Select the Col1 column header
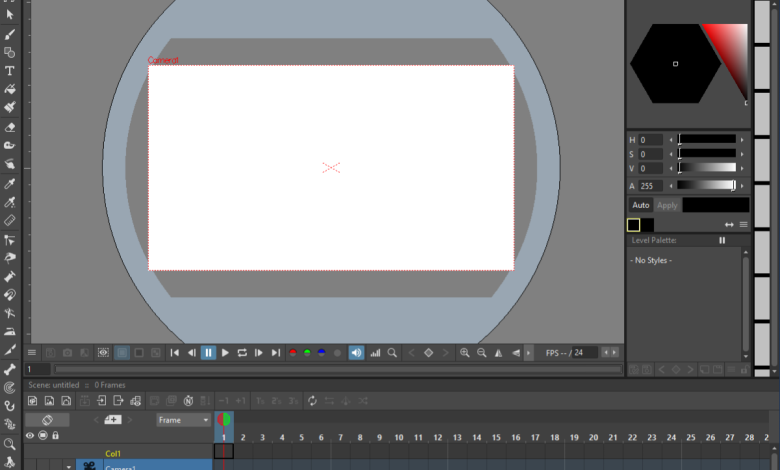This screenshot has width=780, height=470. pos(113,453)
